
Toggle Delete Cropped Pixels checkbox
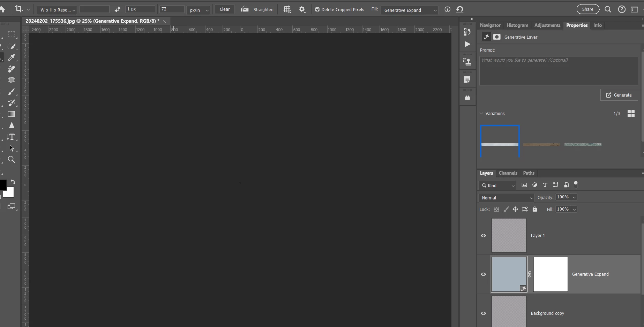coord(317,10)
